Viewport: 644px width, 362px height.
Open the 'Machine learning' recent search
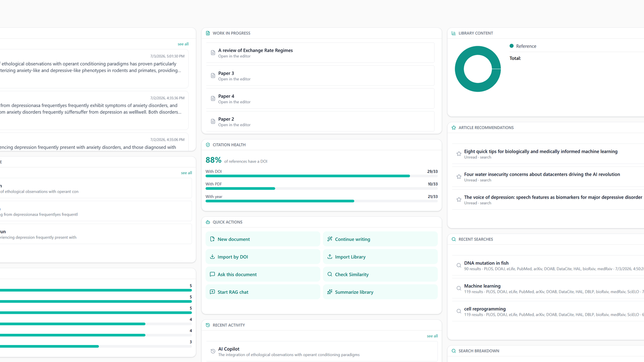click(548, 288)
